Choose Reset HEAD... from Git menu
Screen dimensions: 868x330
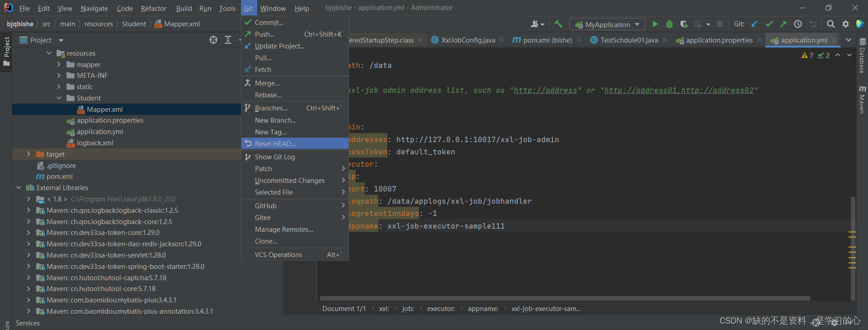tap(295, 143)
